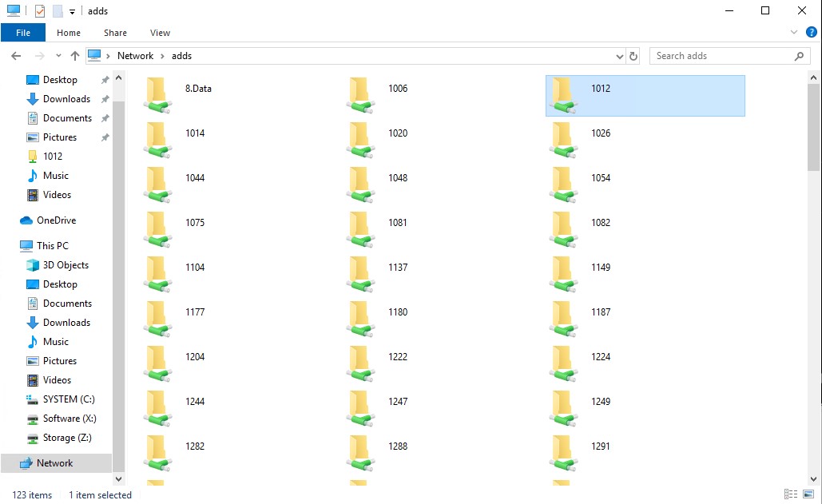822x504 pixels.
Task: Select the Storage (Z:) drive
Action: [x=67, y=438]
